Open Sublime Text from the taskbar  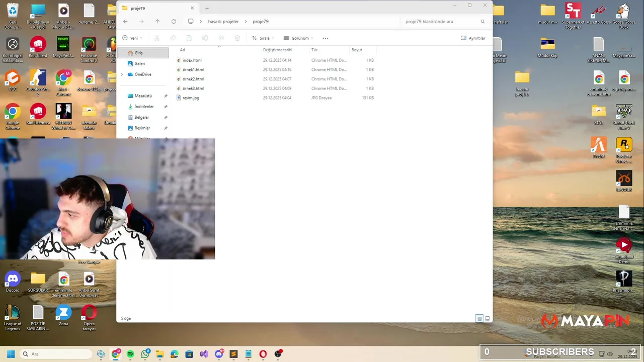click(x=233, y=354)
